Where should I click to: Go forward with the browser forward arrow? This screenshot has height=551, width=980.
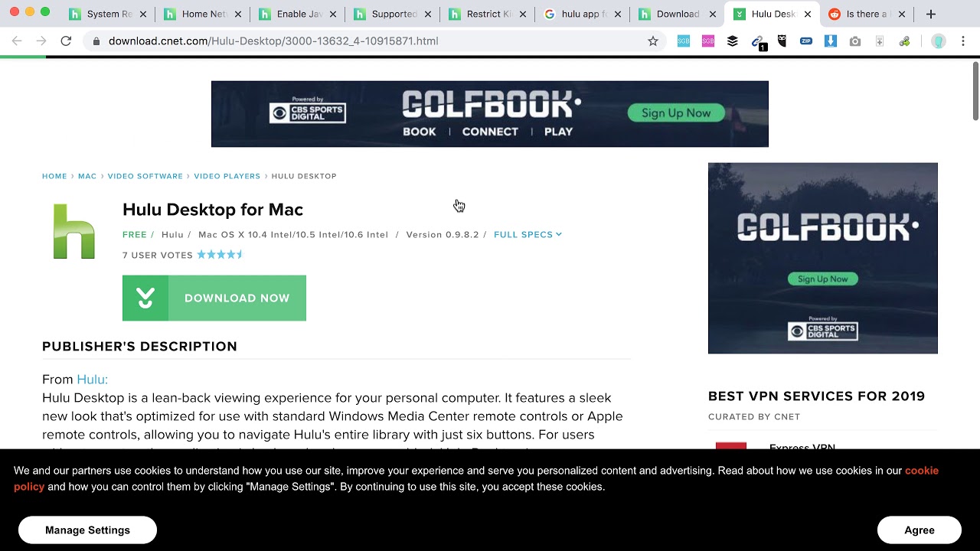(41, 41)
